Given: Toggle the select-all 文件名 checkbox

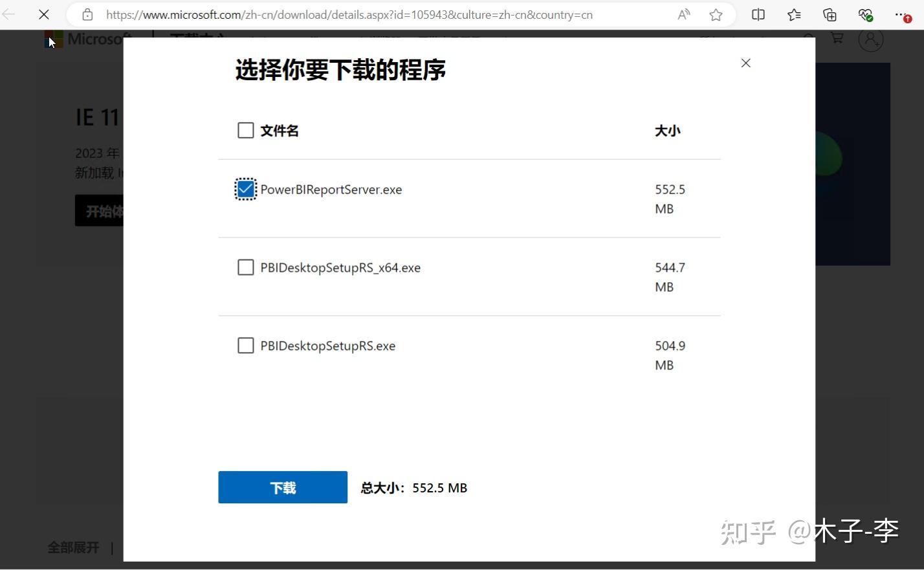Looking at the screenshot, I should tap(246, 131).
